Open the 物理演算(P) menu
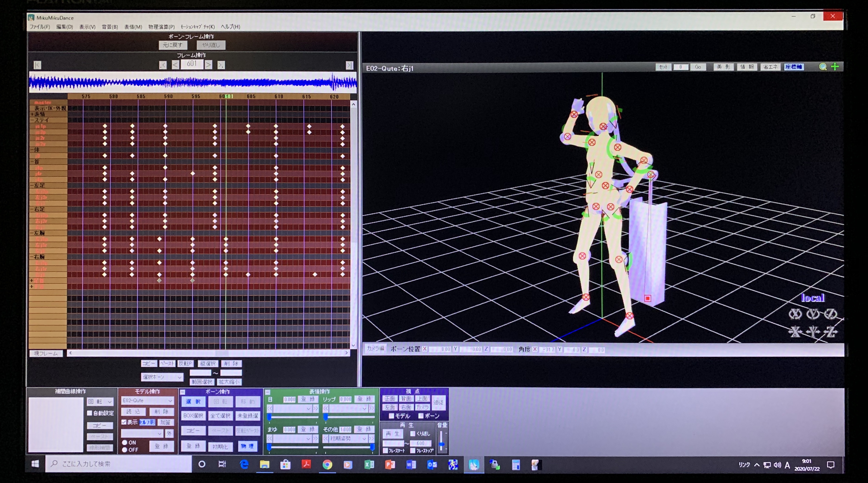The height and width of the screenshot is (483, 868). (x=161, y=27)
